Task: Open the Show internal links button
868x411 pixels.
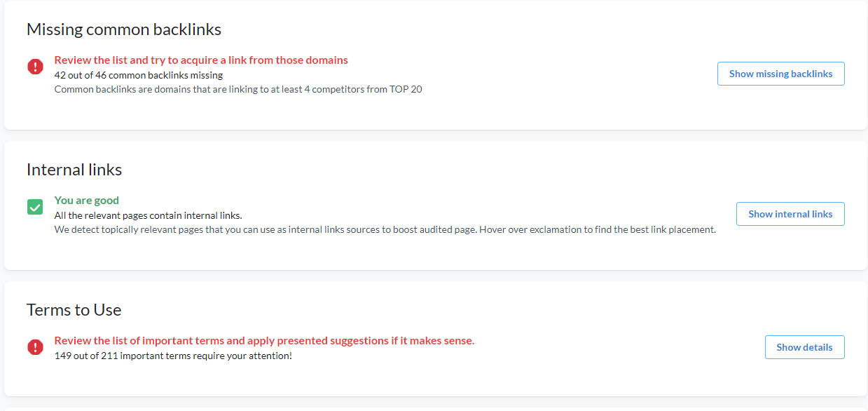Action: (790, 214)
